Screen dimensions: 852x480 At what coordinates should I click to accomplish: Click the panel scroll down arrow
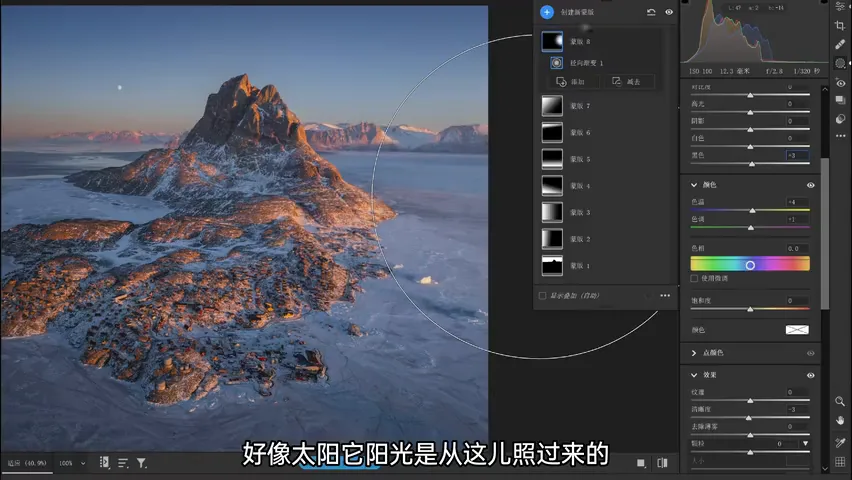coord(825,468)
